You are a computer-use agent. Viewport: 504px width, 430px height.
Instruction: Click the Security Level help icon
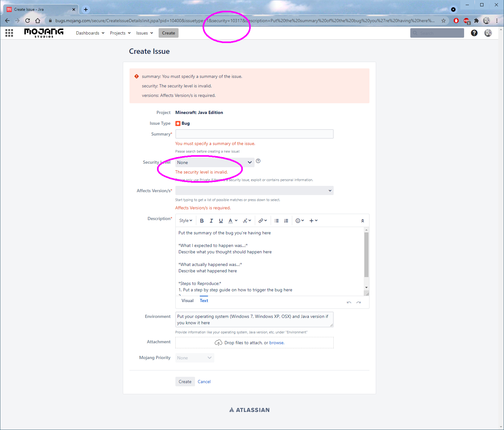click(258, 161)
